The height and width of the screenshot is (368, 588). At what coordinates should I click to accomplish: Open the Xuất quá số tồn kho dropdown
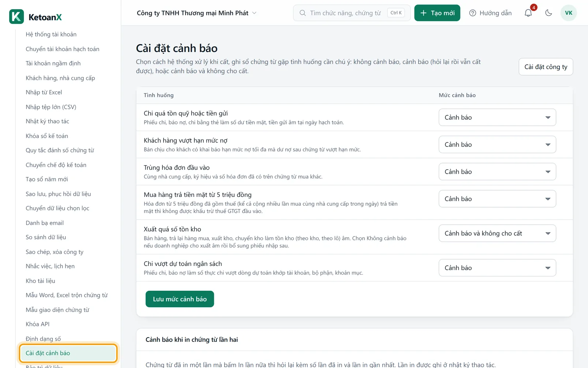click(x=497, y=233)
